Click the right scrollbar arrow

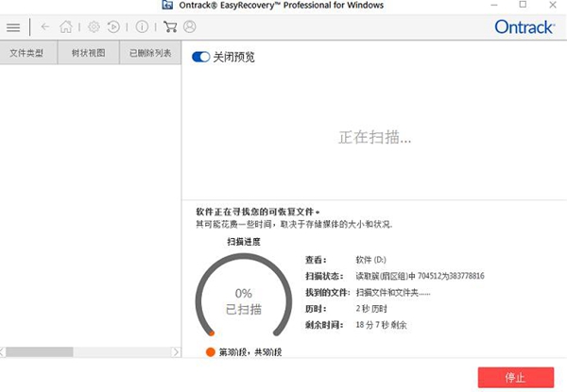tap(175, 352)
